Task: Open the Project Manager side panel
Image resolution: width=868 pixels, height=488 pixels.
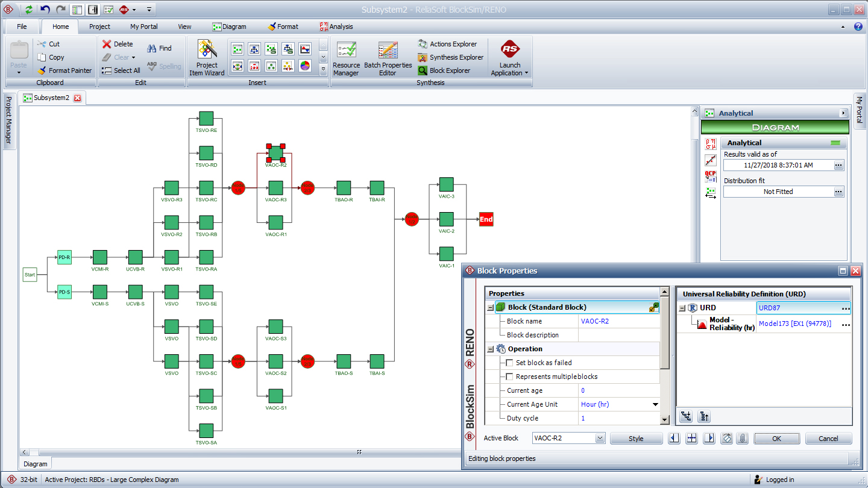Action: [8, 120]
